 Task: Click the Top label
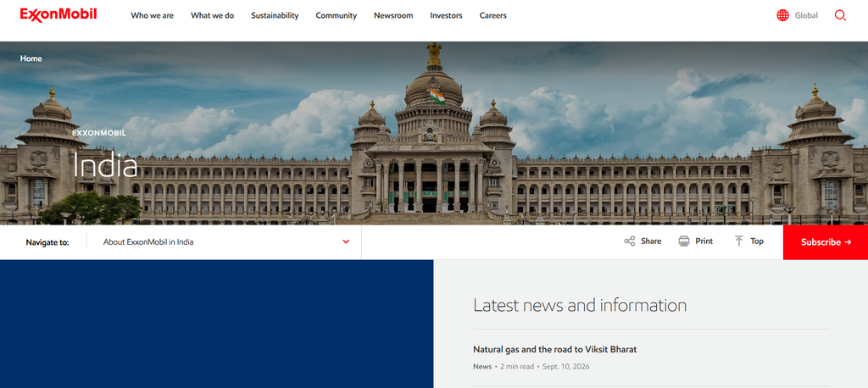(x=757, y=241)
